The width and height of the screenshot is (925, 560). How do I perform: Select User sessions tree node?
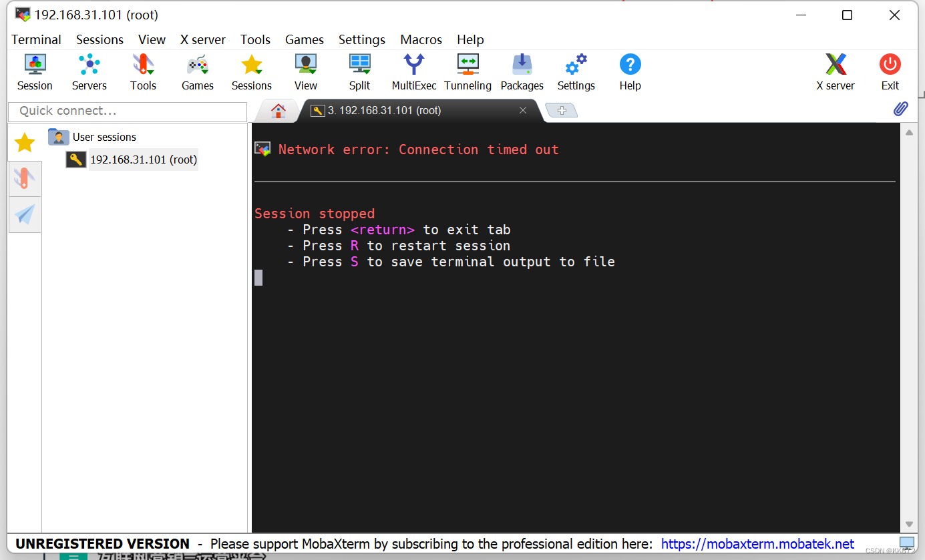pos(104,137)
